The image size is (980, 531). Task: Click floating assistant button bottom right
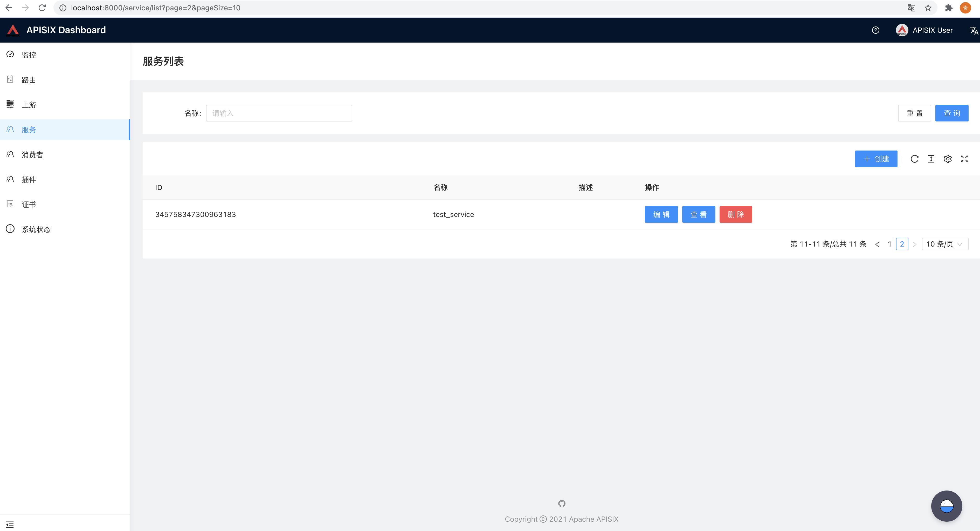(x=946, y=506)
